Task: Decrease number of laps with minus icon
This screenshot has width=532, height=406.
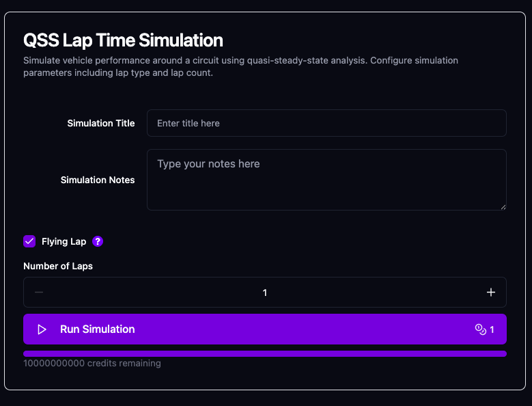Action: click(39, 293)
